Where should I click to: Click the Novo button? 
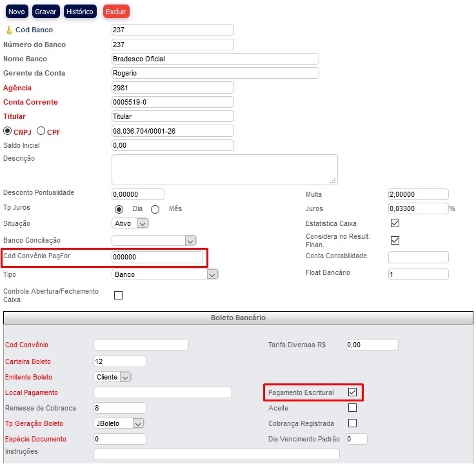tap(17, 12)
